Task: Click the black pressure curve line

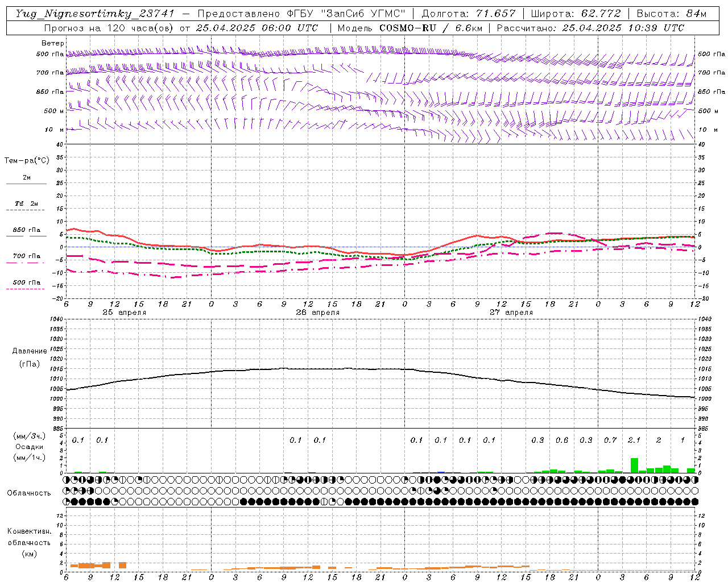Action: [x=381, y=369]
